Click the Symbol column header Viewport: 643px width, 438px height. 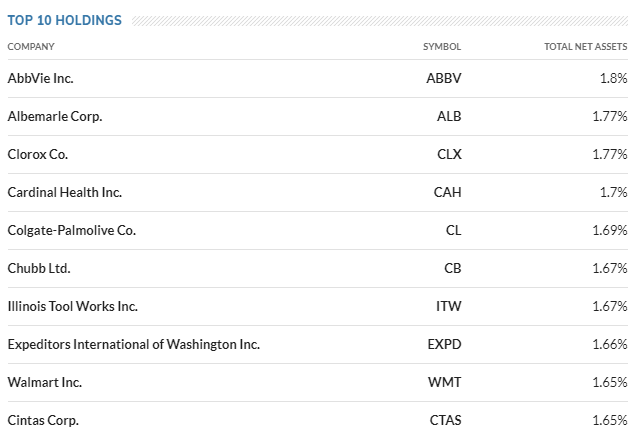442,47
